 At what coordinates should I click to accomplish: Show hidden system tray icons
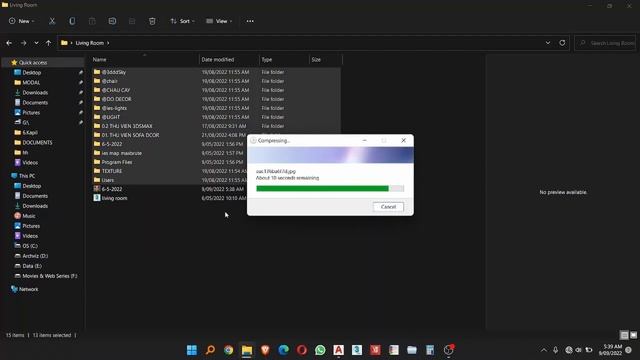[544, 350]
